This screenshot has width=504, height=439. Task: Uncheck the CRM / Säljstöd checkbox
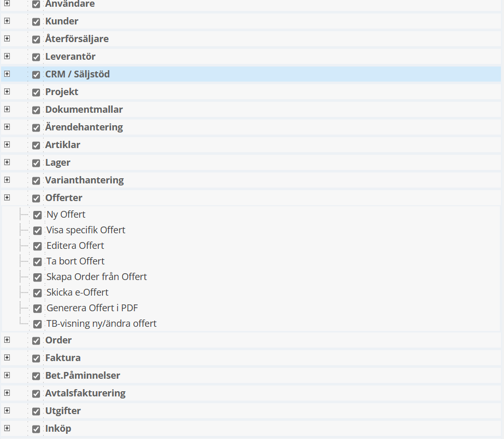(36, 74)
